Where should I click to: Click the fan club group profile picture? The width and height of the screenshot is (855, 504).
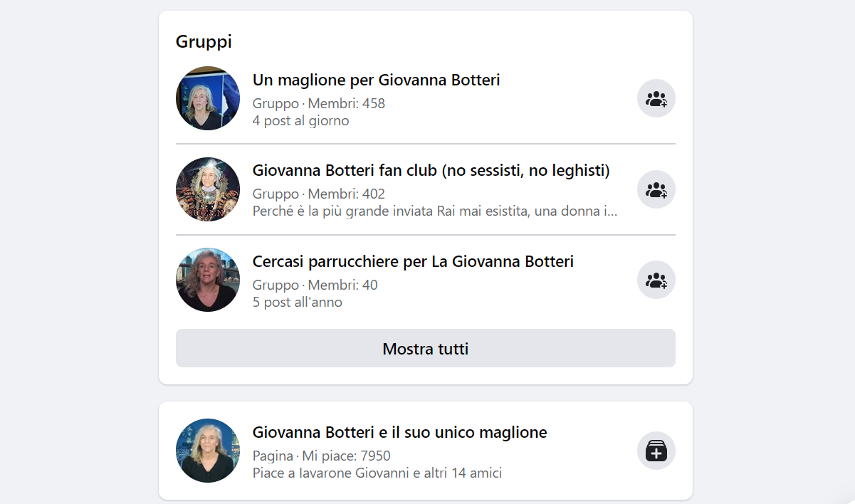point(208,189)
